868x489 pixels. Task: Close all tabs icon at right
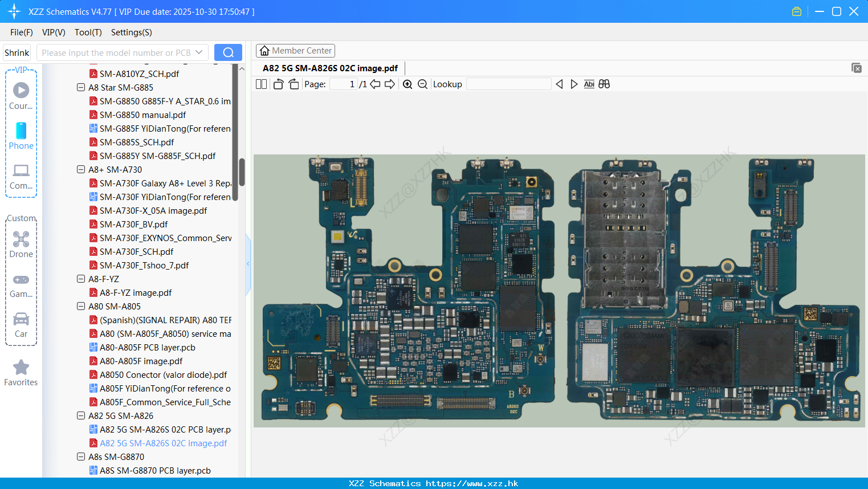pyautogui.click(x=857, y=68)
